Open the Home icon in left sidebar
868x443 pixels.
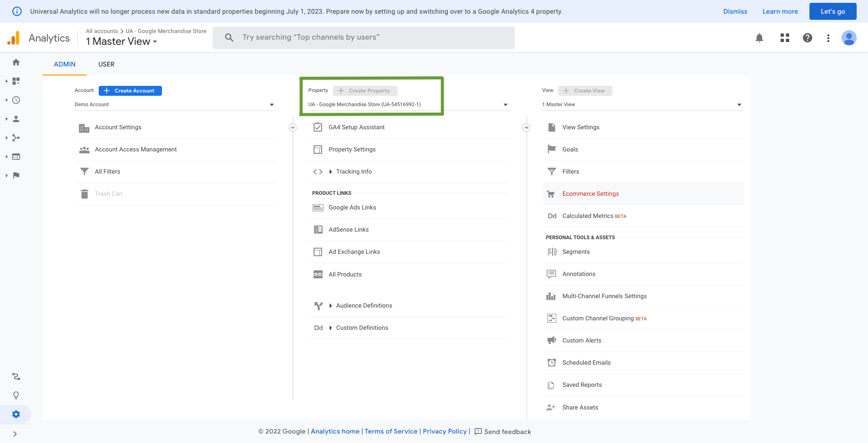coord(16,62)
